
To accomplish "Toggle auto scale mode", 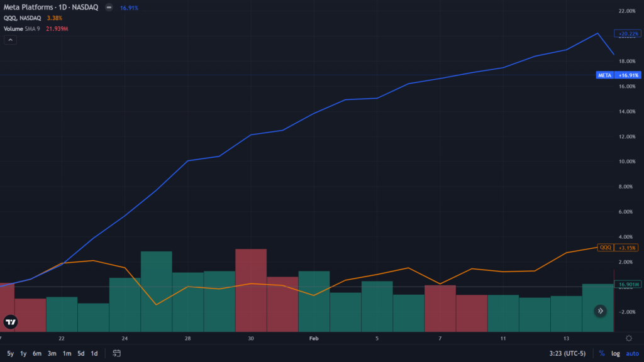I will [632, 353].
